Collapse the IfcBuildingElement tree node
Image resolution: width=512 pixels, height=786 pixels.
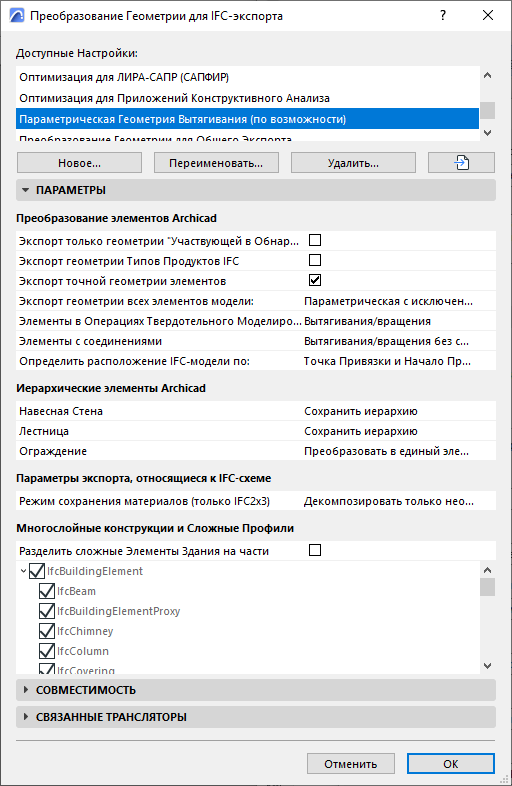coord(23,571)
